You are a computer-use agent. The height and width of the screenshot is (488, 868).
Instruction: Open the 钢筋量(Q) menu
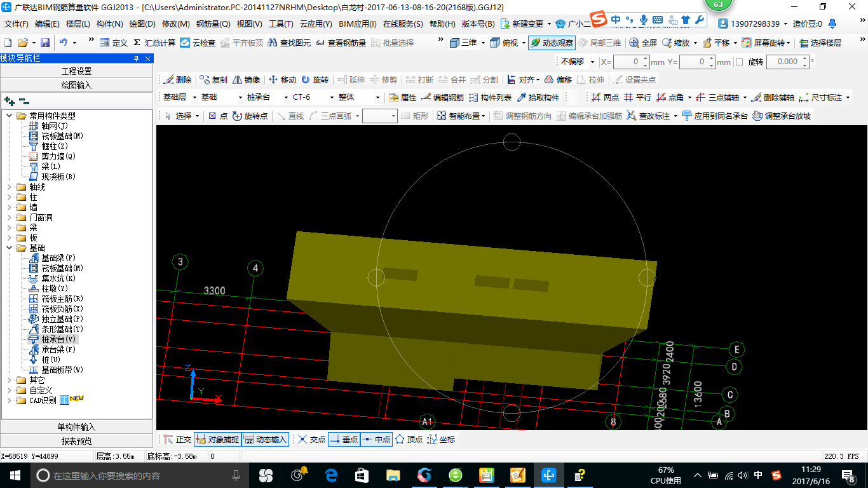(213, 24)
